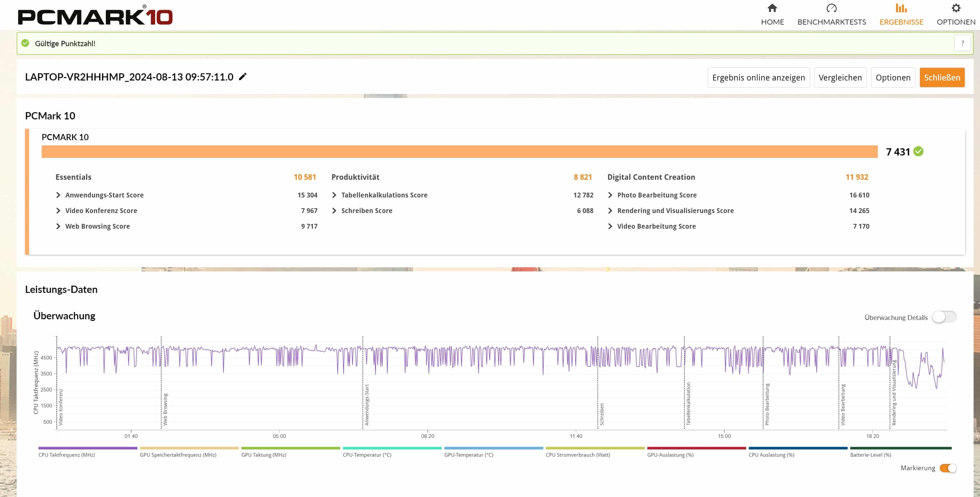Click the Ergebnis online anzeigen button
980x497 pixels.
point(758,78)
